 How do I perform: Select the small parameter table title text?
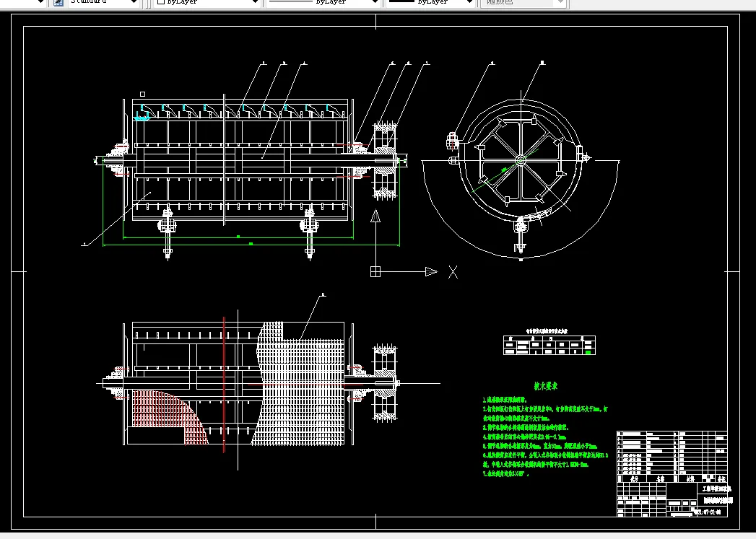tap(547, 331)
